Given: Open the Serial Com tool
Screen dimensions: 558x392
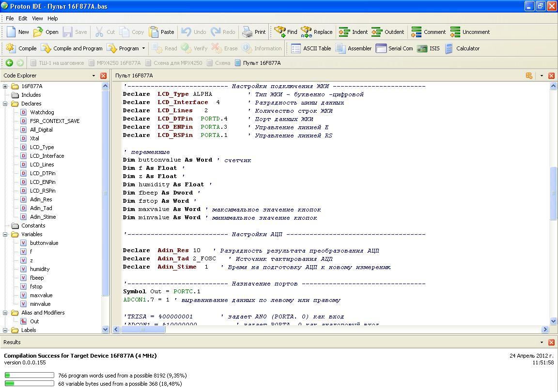Looking at the screenshot, I should 394,48.
